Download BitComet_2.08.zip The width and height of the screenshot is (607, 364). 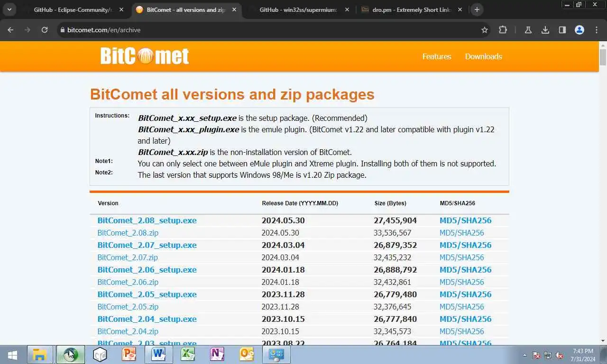point(128,233)
